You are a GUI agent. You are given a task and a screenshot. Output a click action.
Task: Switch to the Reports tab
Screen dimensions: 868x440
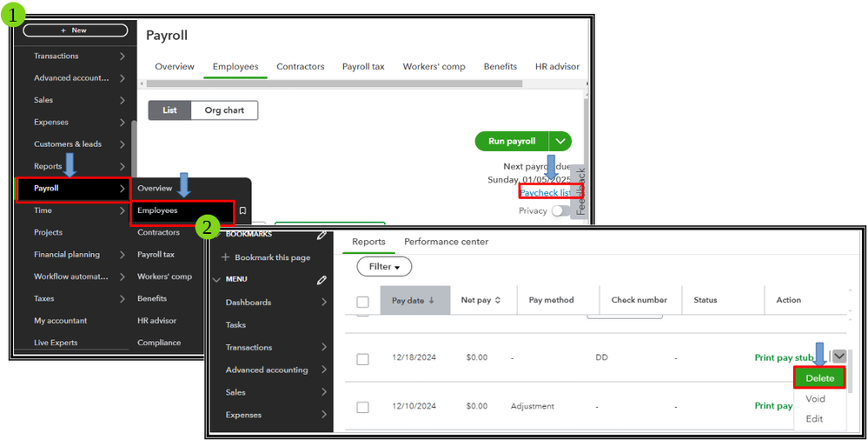368,242
